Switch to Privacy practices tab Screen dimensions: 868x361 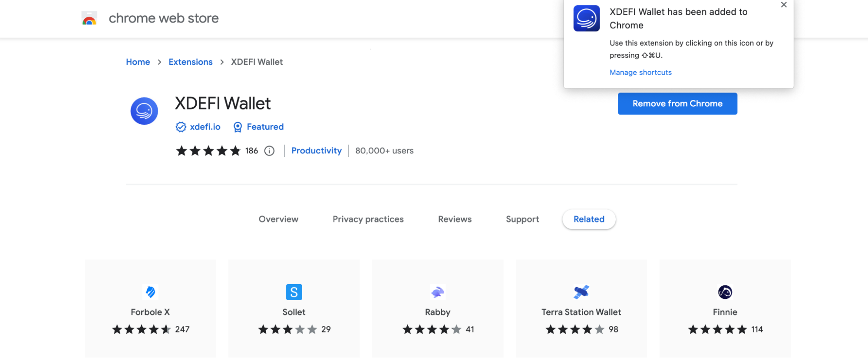368,219
